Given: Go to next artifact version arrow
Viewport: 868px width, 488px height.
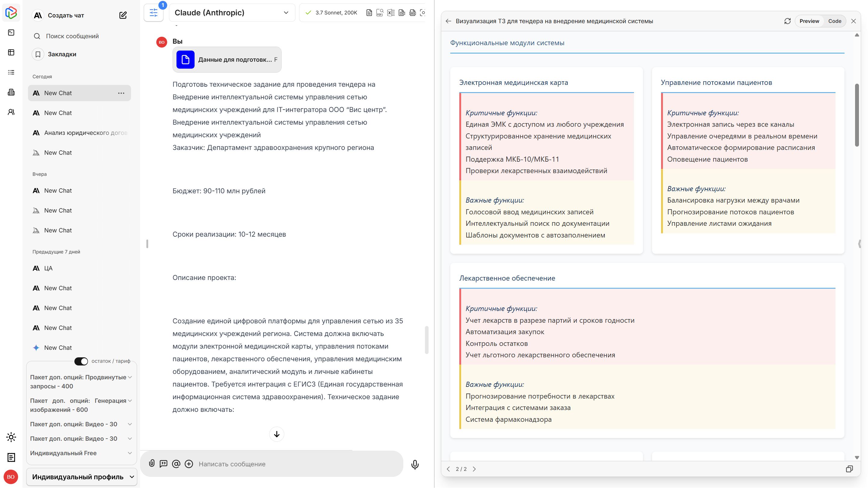Looking at the screenshot, I should point(474,469).
